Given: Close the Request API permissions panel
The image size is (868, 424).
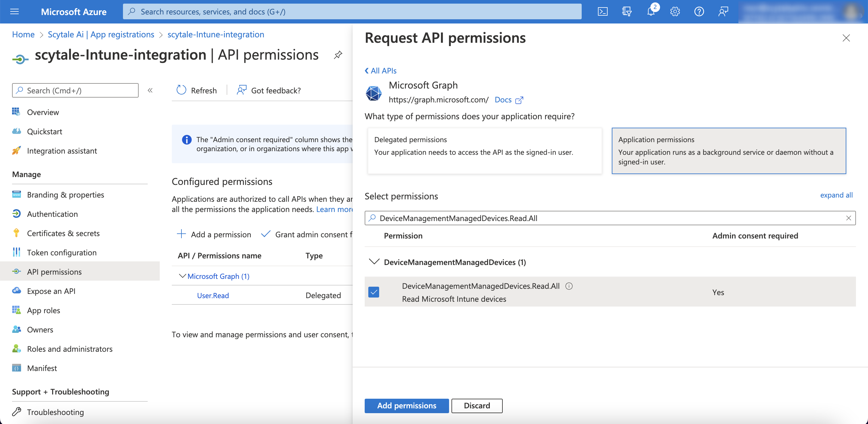Looking at the screenshot, I should coord(846,38).
